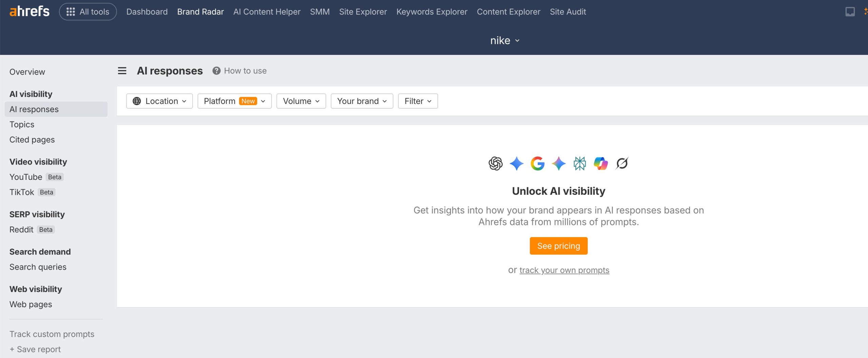Screen dimensions: 868x358
Task: Click Save report
Action: pyautogui.click(x=35, y=349)
